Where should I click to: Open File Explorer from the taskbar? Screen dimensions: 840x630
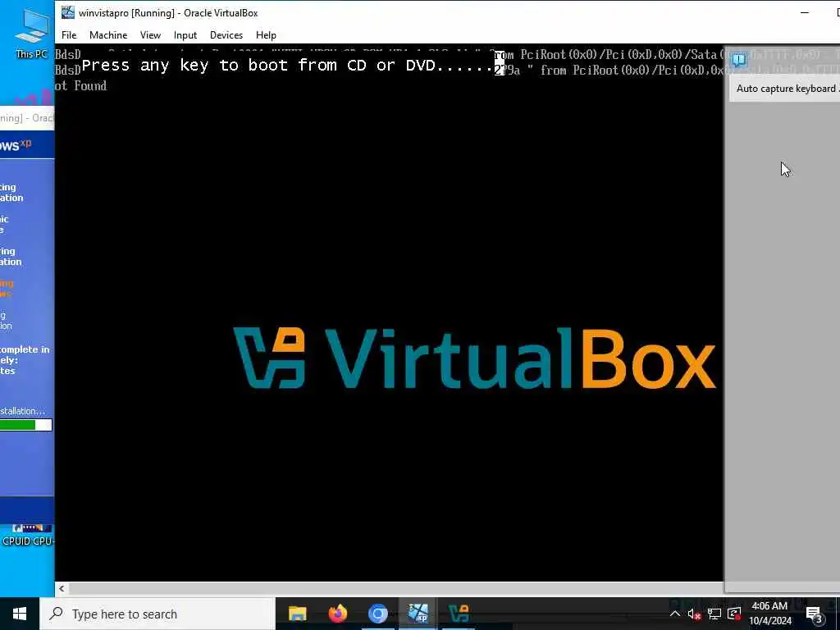[297, 614]
